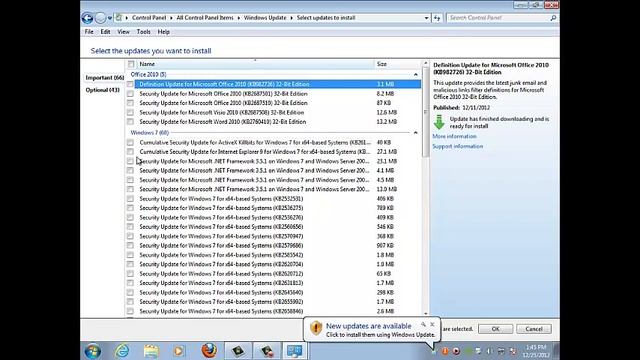
Task: Click the list scrollbar up arrow
Action: pos(426,64)
